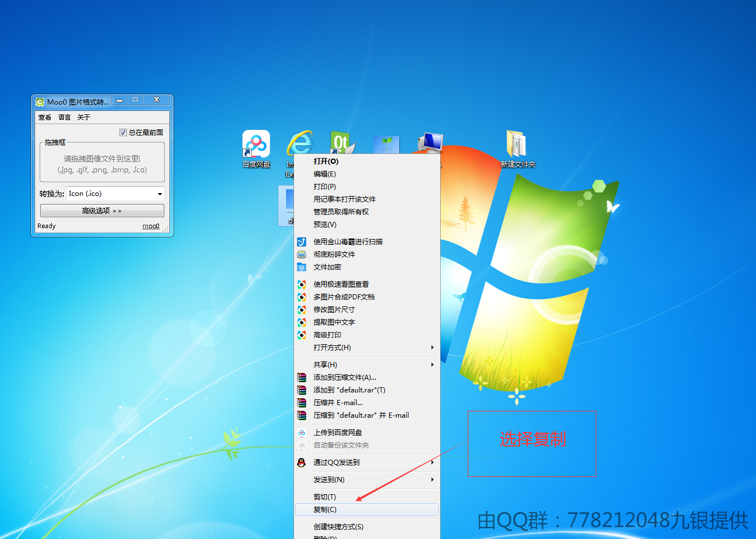The width and height of the screenshot is (756, 539).
Task: Click the 多图片合成PDF文档 icon
Action: click(302, 297)
